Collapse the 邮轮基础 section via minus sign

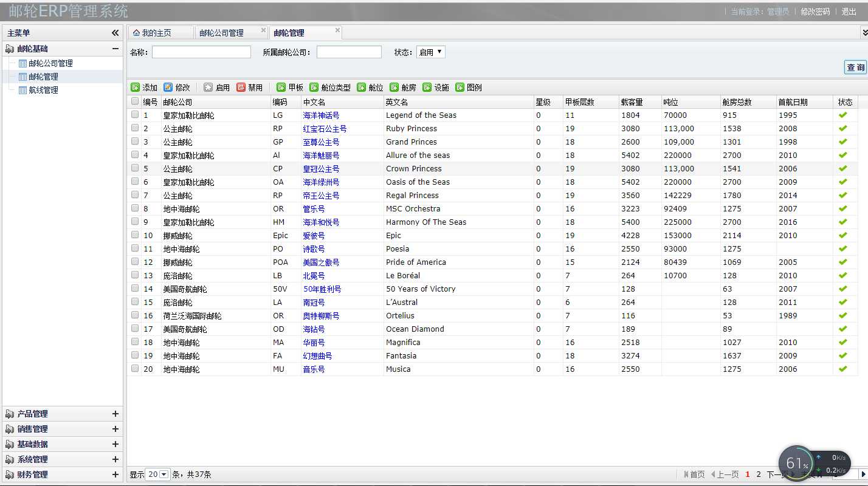pyautogui.click(x=115, y=49)
